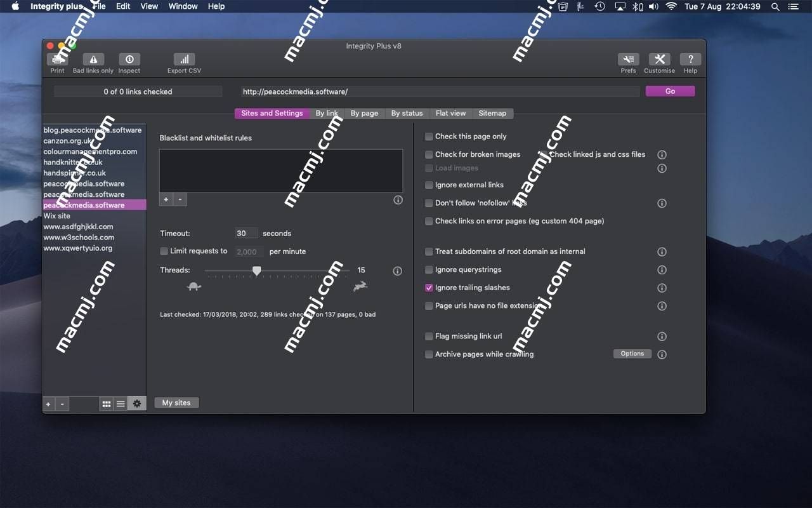Switch to the By page tab
This screenshot has width=812, height=508.
tap(364, 113)
